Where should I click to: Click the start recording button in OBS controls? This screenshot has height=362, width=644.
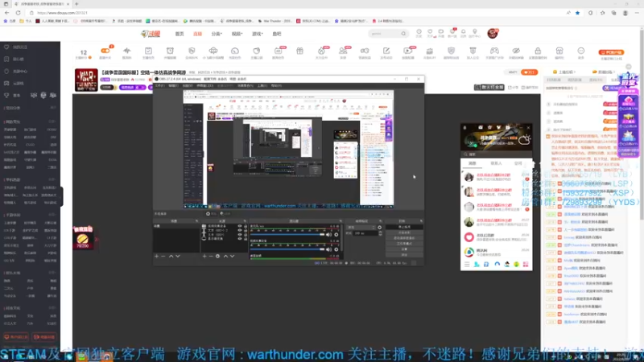point(404,232)
